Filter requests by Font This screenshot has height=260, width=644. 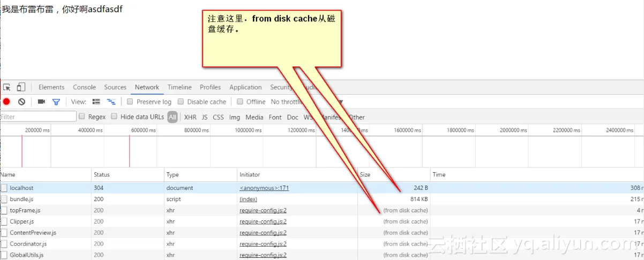(x=275, y=117)
